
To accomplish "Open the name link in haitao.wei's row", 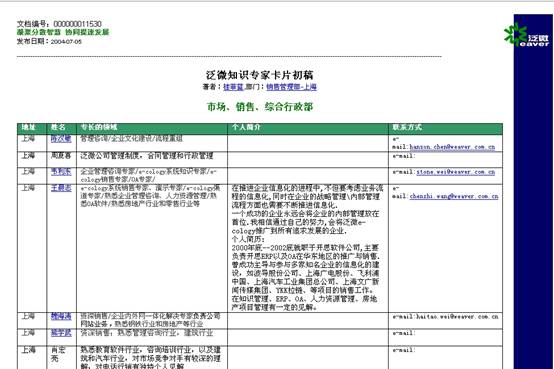I will coord(61,316).
